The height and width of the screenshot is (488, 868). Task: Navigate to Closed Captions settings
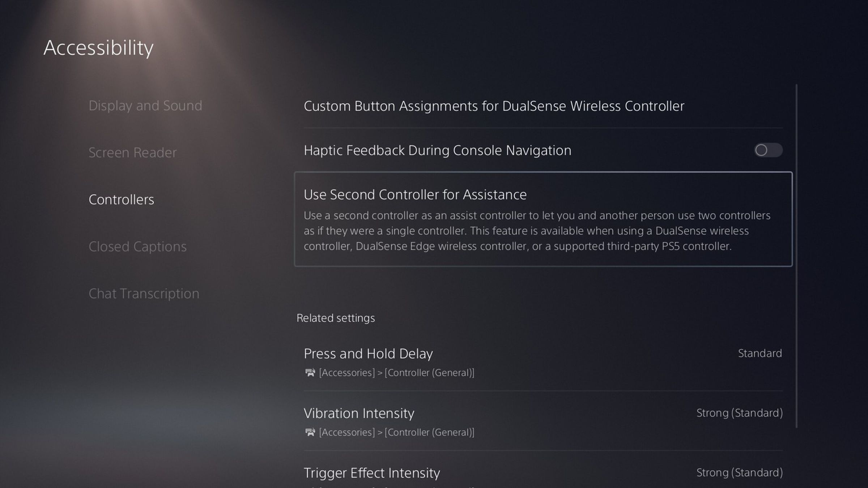click(137, 245)
